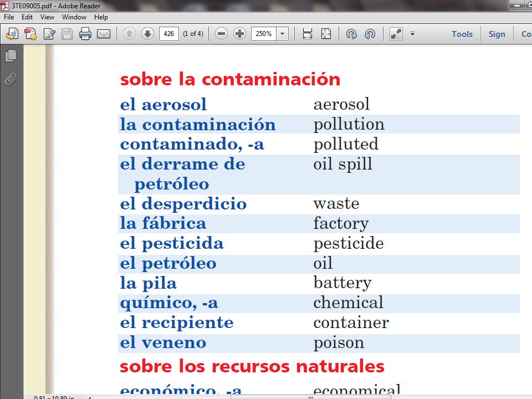The height and width of the screenshot is (399, 532).
Task: Zoom out using the minus button
Action: (x=221, y=34)
